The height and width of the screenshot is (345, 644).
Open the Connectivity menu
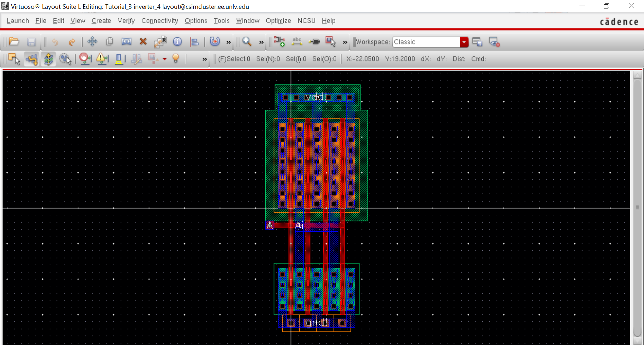click(160, 21)
